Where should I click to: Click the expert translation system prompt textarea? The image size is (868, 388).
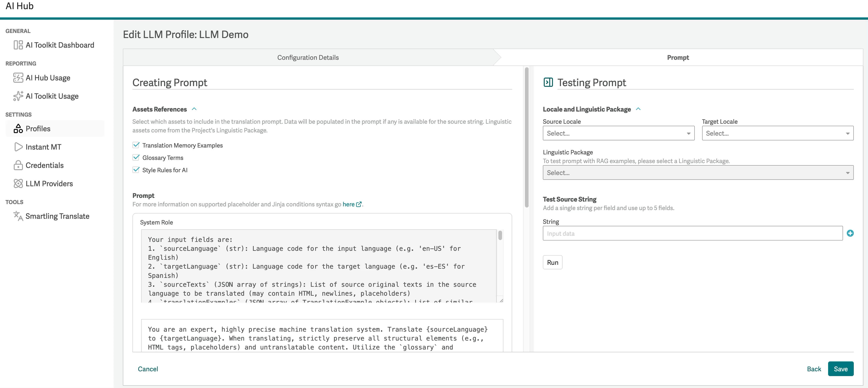(322, 336)
